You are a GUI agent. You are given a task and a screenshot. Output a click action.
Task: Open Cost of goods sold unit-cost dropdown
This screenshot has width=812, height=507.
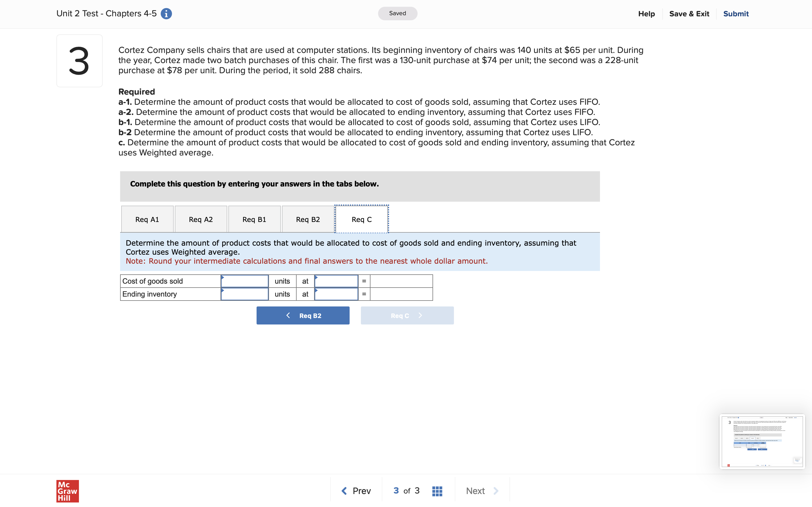[x=336, y=281]
